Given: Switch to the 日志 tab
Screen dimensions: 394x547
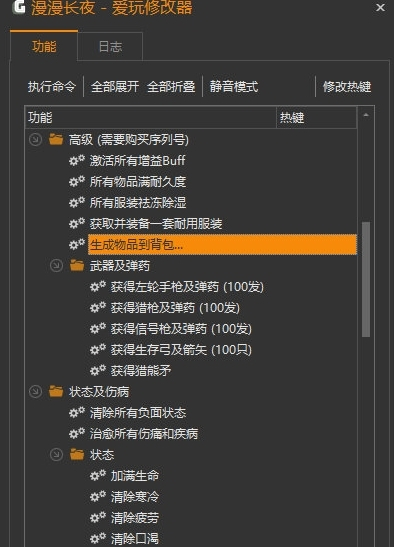Looking at the screenshot, I should point(110,46).
